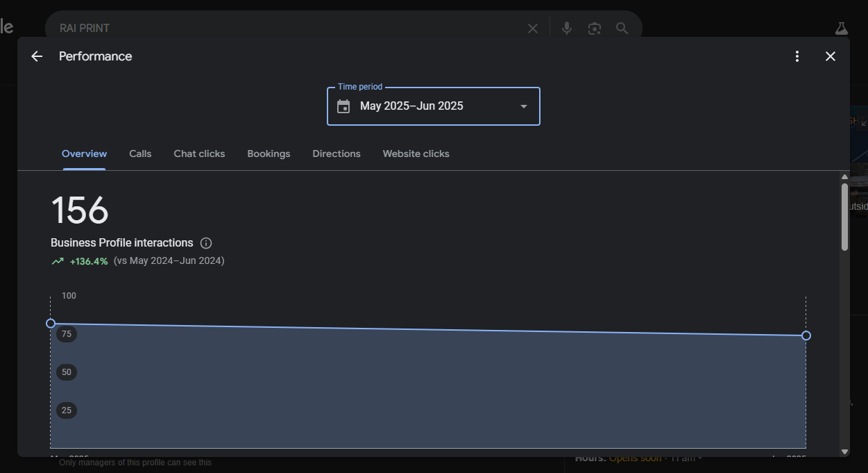Select the right chart data point

point(806,335)
